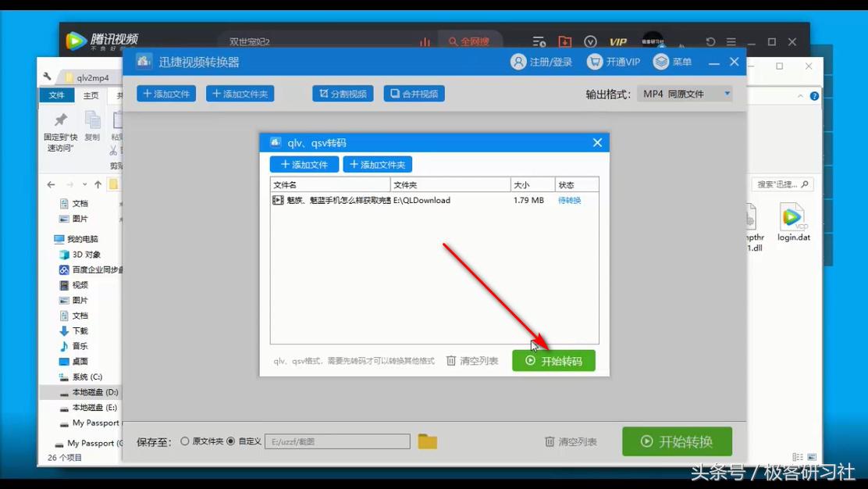The height and width of the screenshot is (489, 868).
Task: Open the 分割视频 tool
Action: point(343,94)
